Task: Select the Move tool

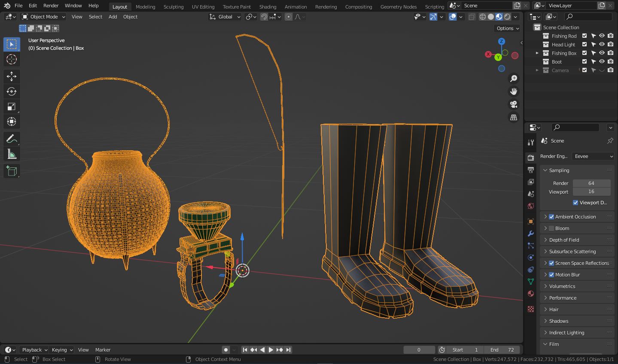Action: tap(12, 76)
